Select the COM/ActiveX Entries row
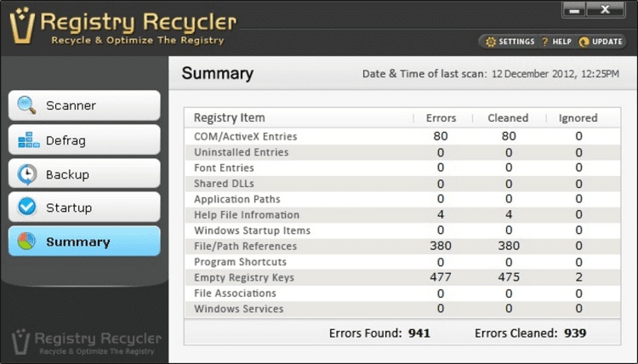Screen dimensions: 638x364 click(x=402, y=136)
